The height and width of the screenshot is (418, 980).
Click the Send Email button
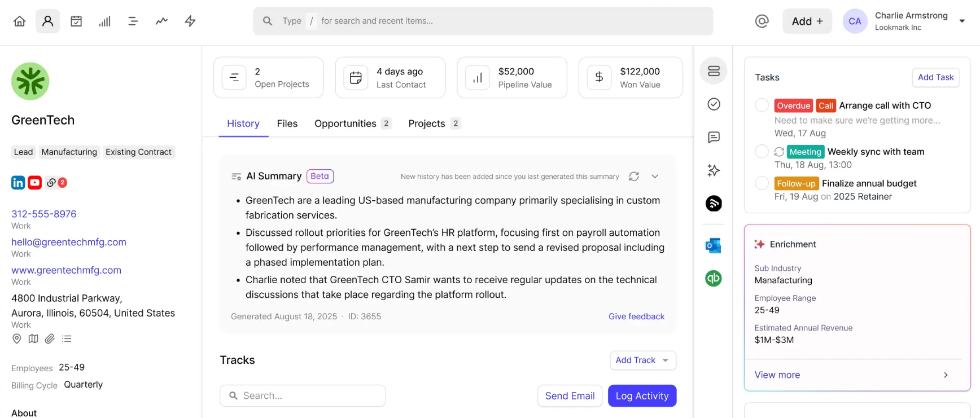(x=570, y=396)
